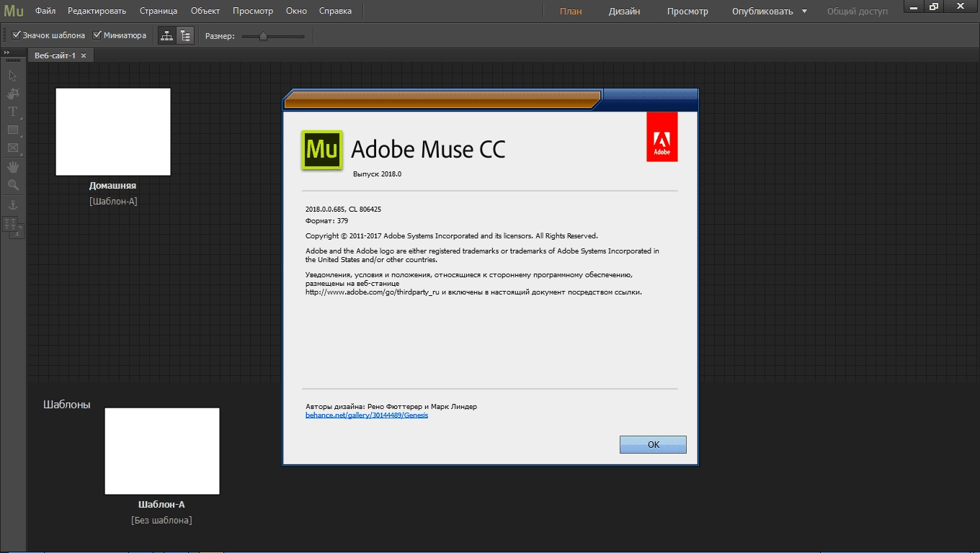
Task: Minimize the Adobe Muse window
Action: pyautogui.click(x=915, y=6)
